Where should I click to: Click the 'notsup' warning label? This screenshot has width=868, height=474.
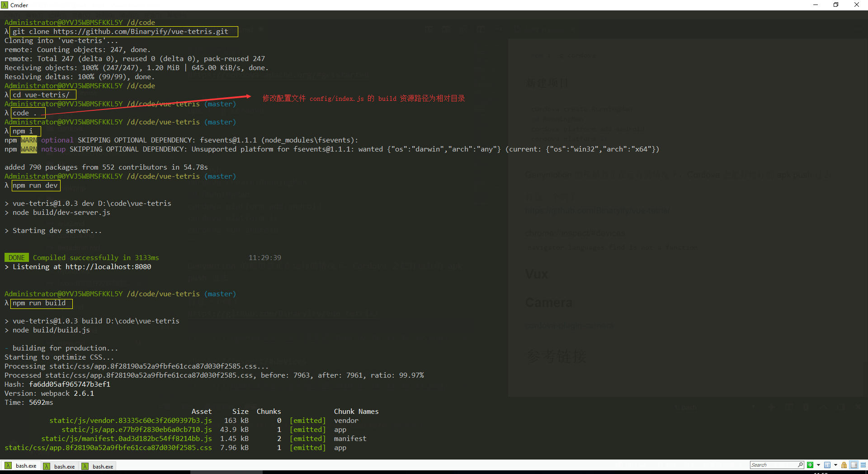[53, 149]
